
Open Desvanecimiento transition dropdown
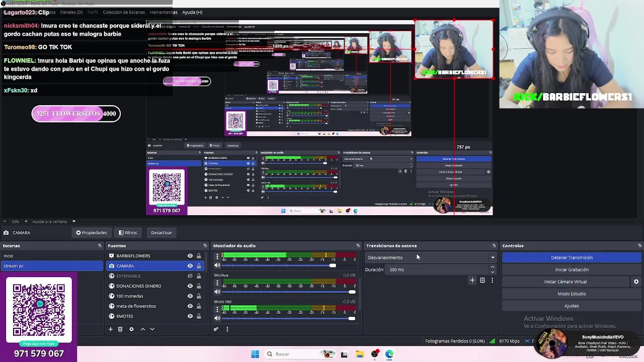point(431,257)
